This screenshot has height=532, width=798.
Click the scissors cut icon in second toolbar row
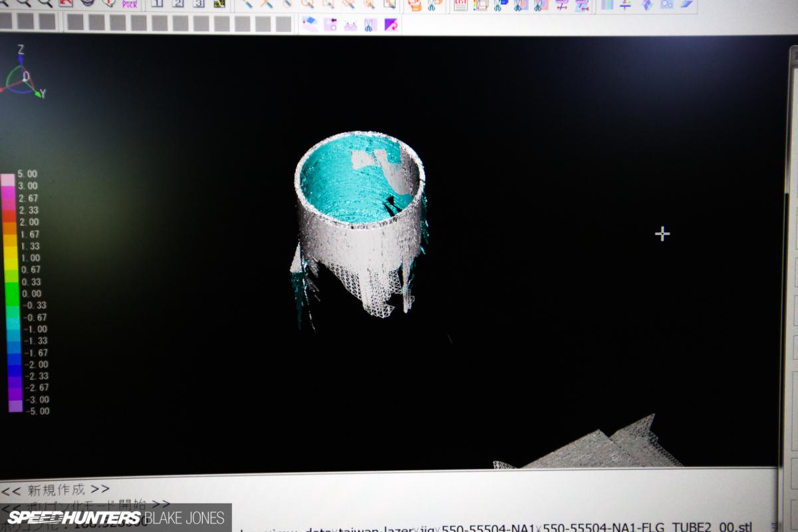pos(370,25)
